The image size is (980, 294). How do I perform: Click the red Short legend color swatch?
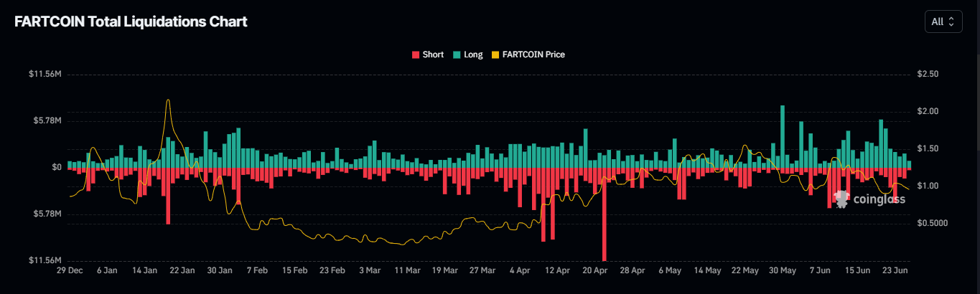point(415,54)
